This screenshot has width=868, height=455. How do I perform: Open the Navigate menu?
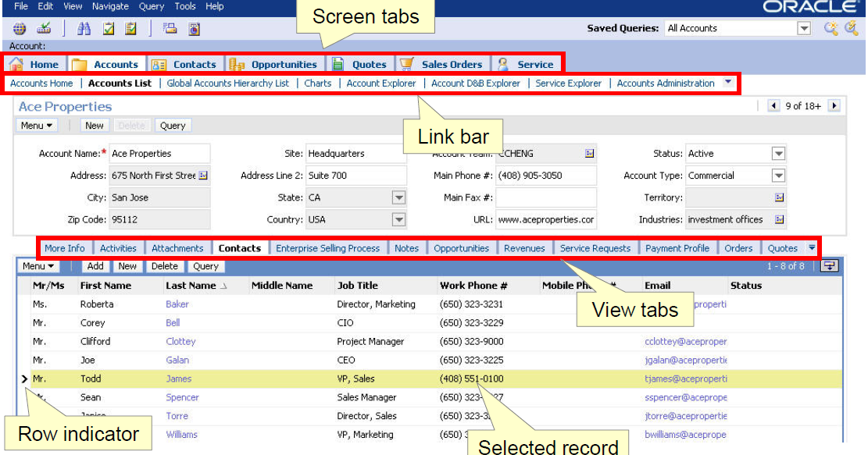click(x=110, y=6)
